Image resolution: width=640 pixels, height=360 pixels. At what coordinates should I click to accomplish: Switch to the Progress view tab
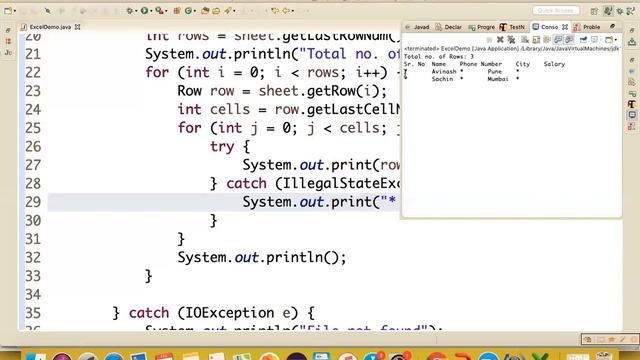pyautogui.click(x=482, y=27)
